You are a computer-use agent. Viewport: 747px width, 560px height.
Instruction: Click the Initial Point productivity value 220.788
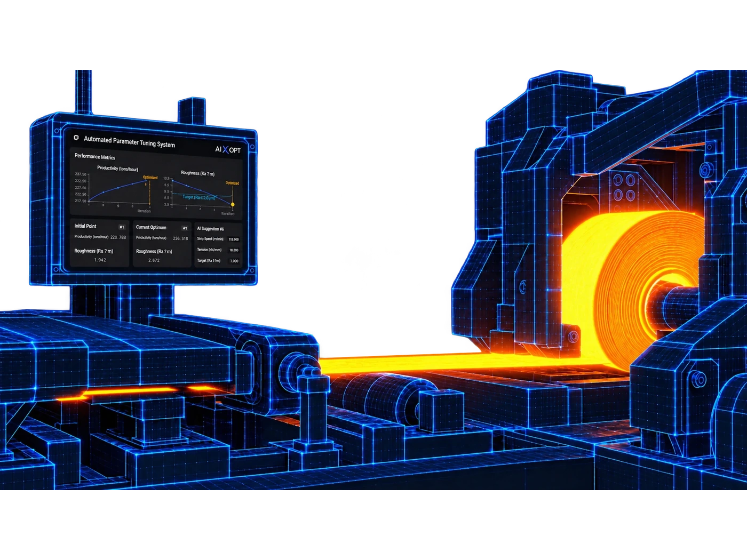click(118, 237)
